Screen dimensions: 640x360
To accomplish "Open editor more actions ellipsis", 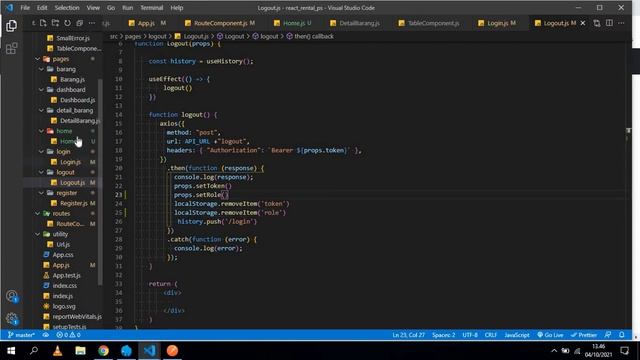I will [621, 23].
